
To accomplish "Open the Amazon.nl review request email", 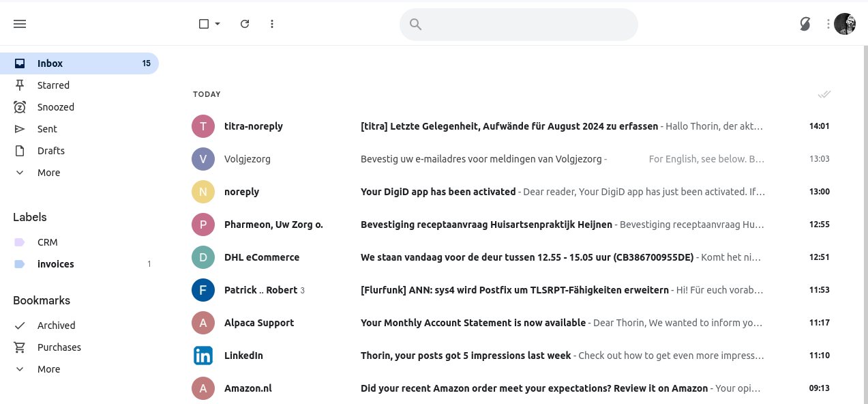I will tap(533, 388).
